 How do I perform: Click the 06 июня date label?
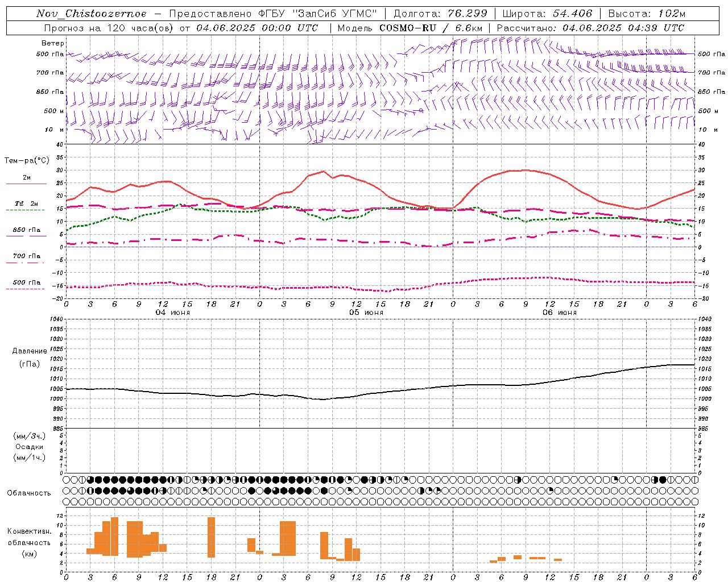coord(560,313)
